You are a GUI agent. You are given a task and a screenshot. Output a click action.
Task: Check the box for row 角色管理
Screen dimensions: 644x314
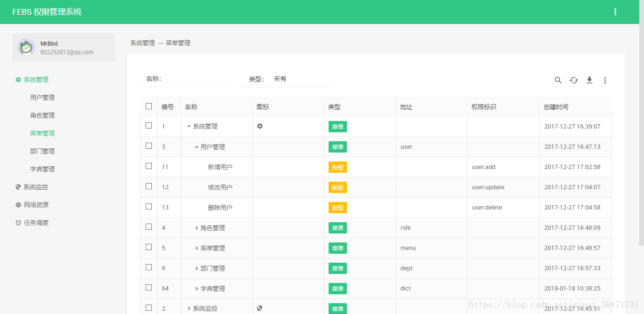pyautogui.click(x=149, y=227)
